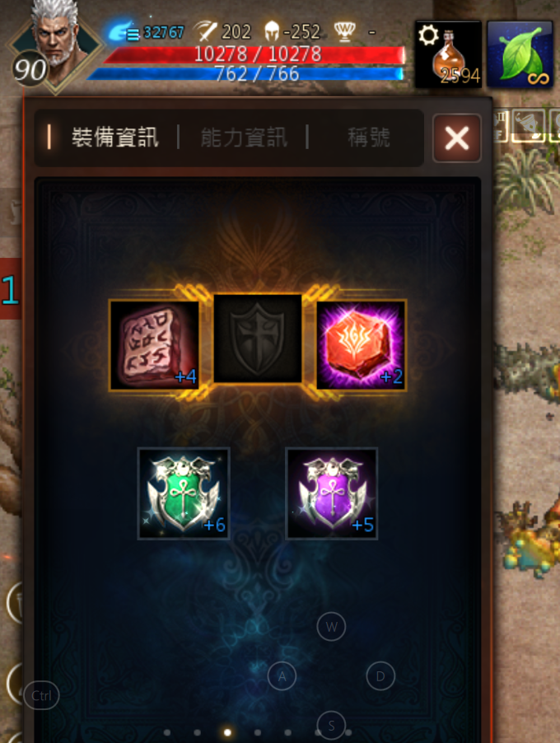Tap the D movement key overlay
The width and height of the screenshot is (560, 743).
[x=380, y=676]
